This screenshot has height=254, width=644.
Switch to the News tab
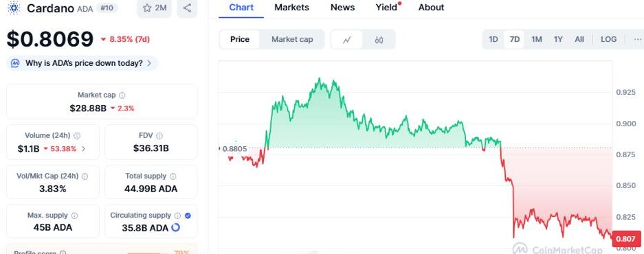coord(342,8)
